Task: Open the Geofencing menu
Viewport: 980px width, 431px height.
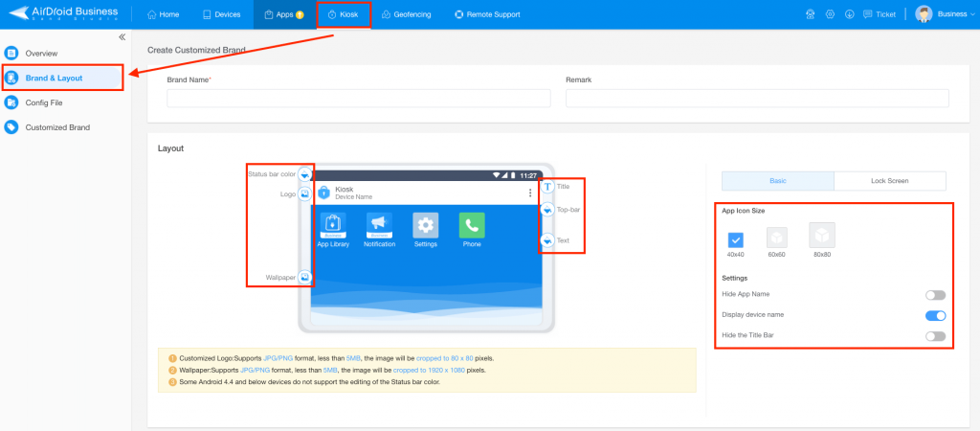Action: click(406, 14)
